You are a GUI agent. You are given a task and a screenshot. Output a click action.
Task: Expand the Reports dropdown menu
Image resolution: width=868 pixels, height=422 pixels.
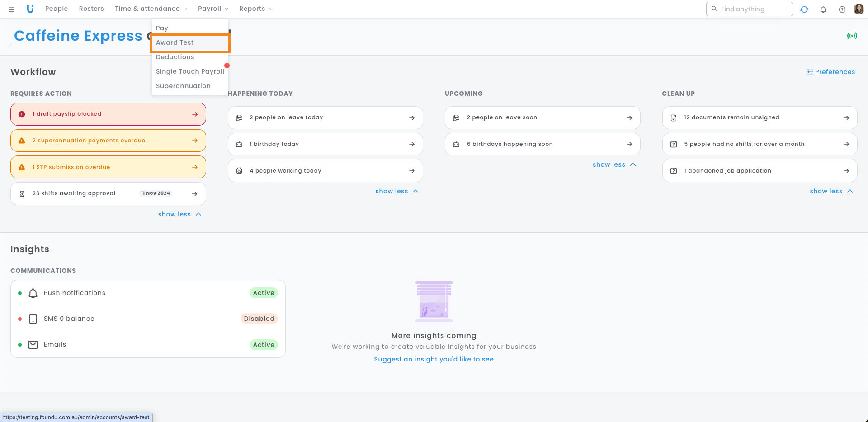[x=255, y=9]
